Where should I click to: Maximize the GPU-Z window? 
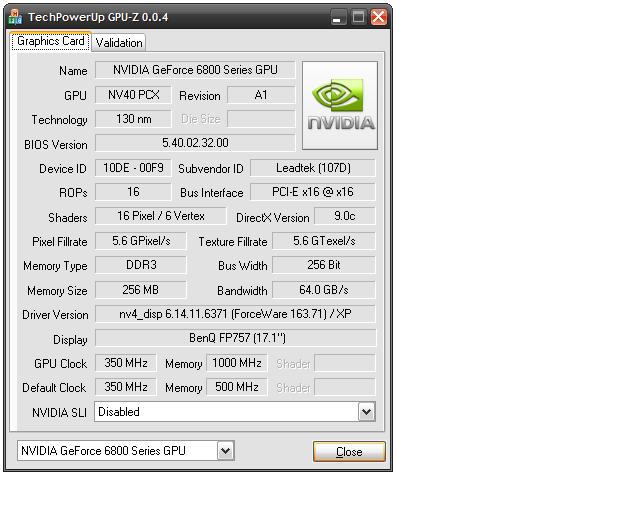358,18
